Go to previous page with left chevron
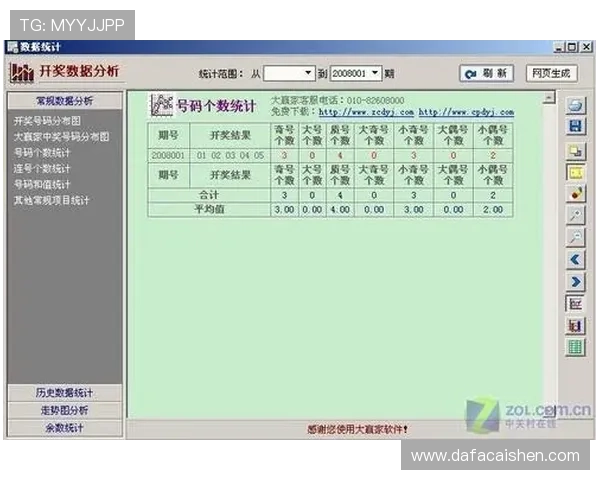The image size is (600, 480). [576, 260]
